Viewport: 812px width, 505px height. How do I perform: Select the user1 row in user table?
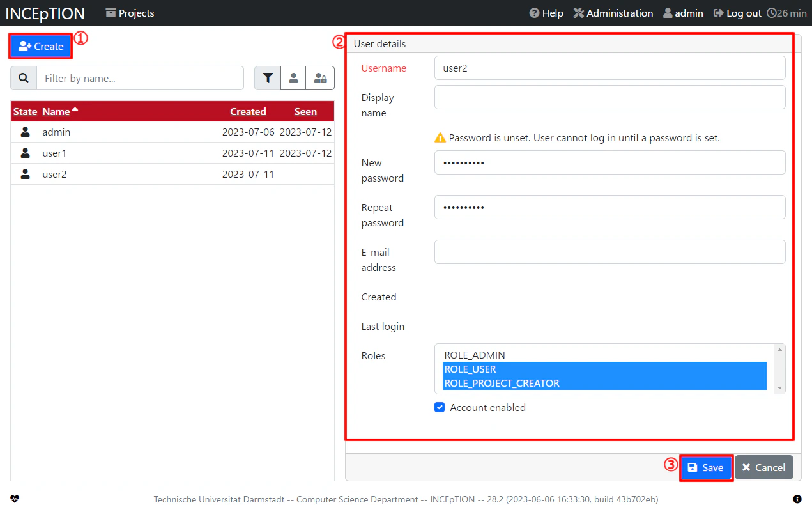click(172, 153)
